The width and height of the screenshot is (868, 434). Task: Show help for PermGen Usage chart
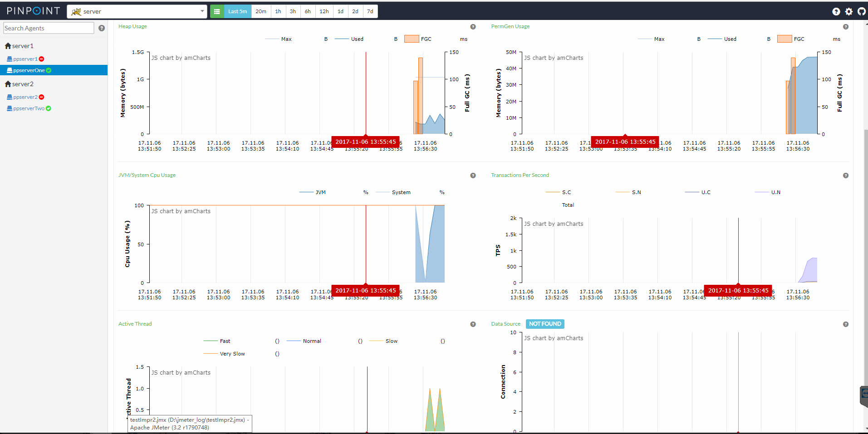845,27
